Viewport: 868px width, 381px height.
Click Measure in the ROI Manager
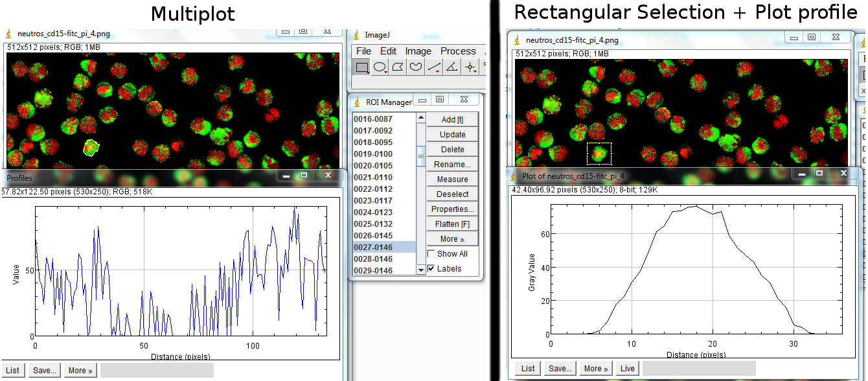452,179
